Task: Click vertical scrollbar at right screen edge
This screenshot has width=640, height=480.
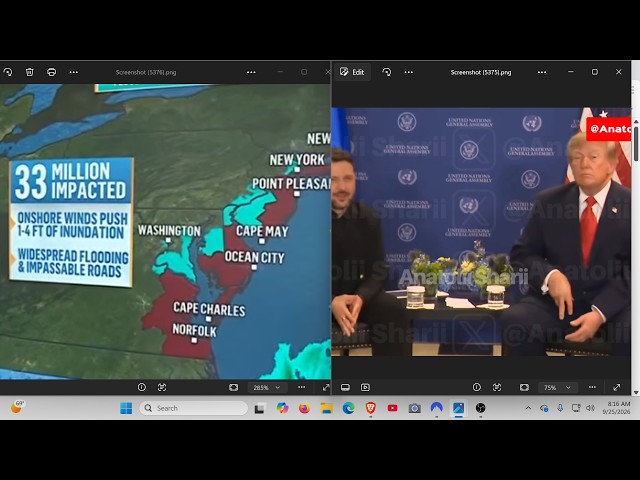Action: click(x=636, y=146)
